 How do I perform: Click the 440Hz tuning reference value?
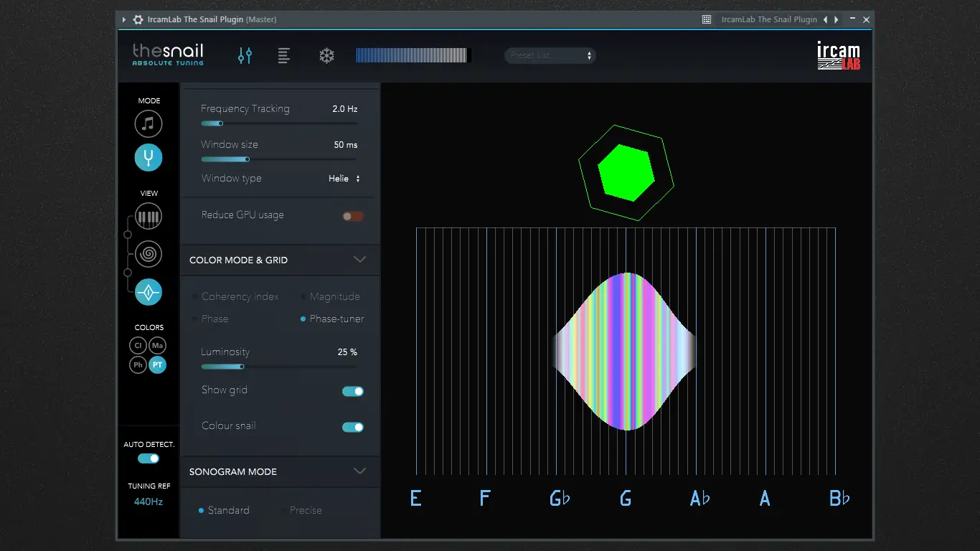[149, 501]
